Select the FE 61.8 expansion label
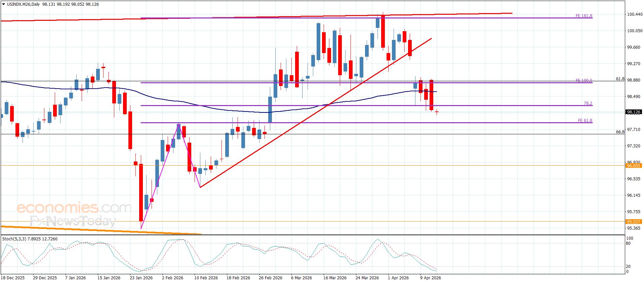 point(585,121)
